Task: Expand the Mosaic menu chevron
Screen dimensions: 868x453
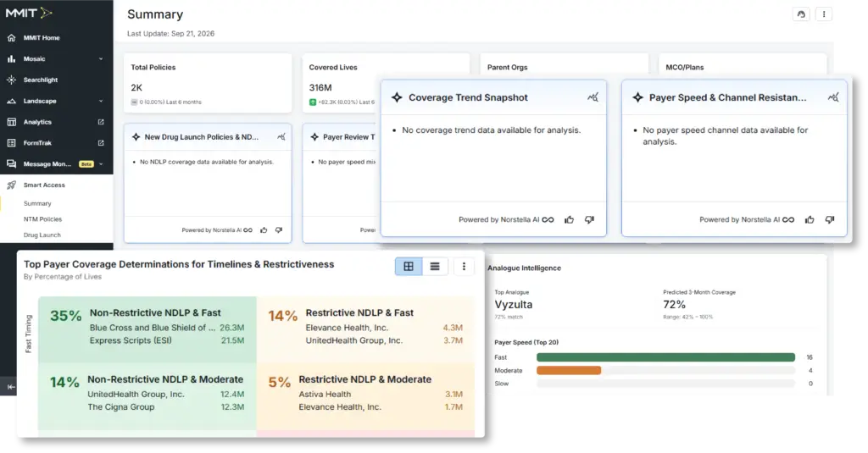Action: [101, 58]
